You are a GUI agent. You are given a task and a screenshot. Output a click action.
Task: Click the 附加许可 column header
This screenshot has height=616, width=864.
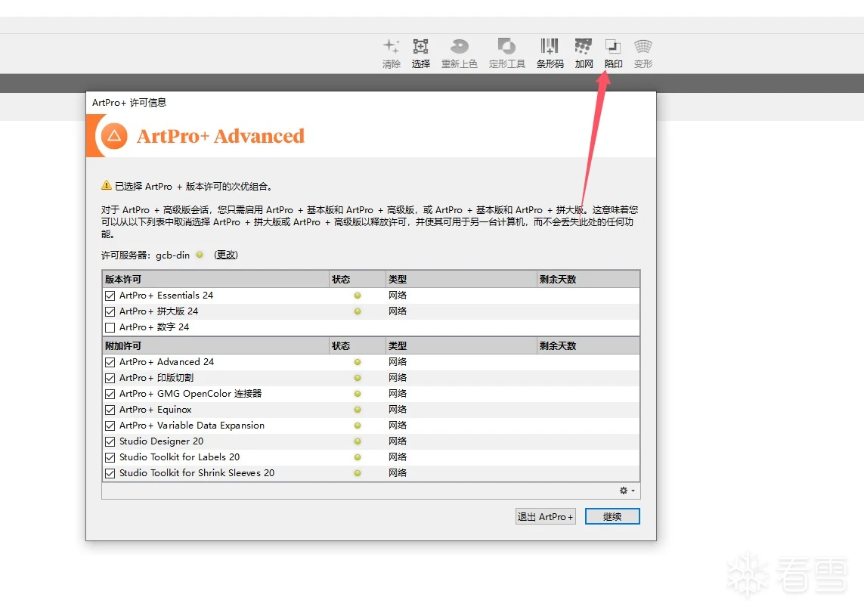click(215, 346)
